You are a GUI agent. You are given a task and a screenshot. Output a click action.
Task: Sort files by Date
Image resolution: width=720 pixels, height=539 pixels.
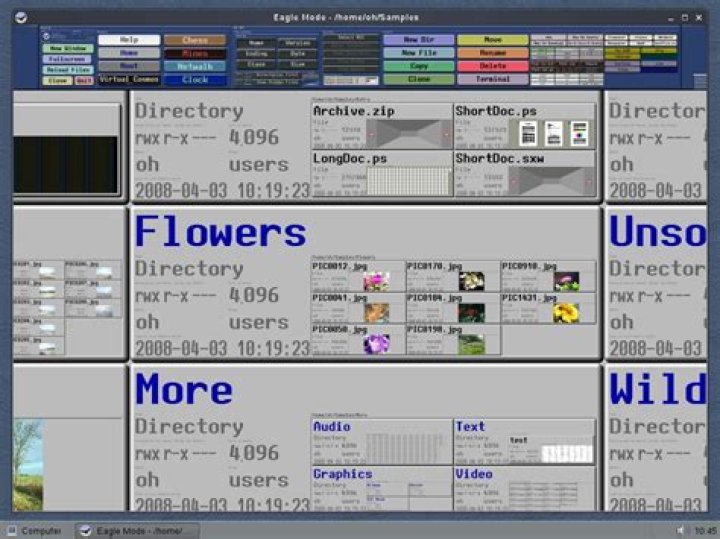(x=298, y=54)
